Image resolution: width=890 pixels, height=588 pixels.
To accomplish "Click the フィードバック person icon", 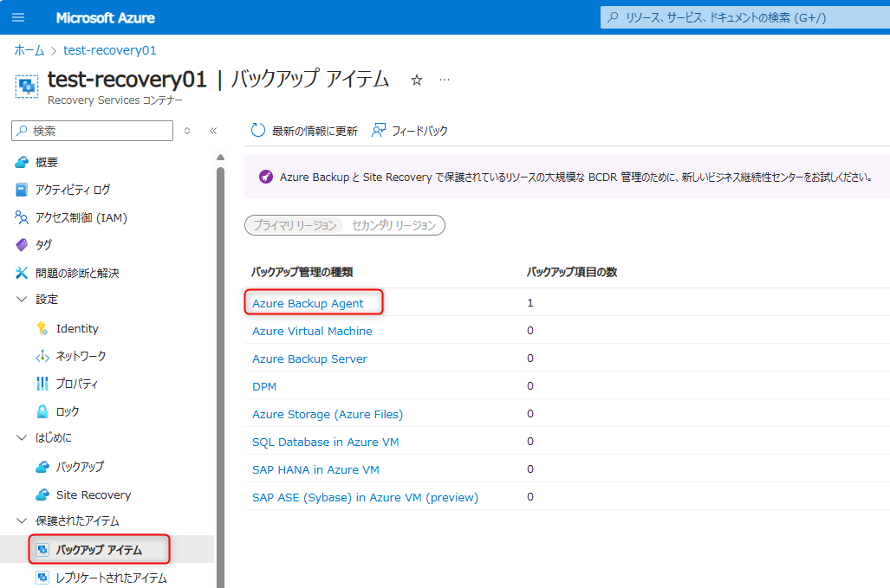I will (379, 131).
